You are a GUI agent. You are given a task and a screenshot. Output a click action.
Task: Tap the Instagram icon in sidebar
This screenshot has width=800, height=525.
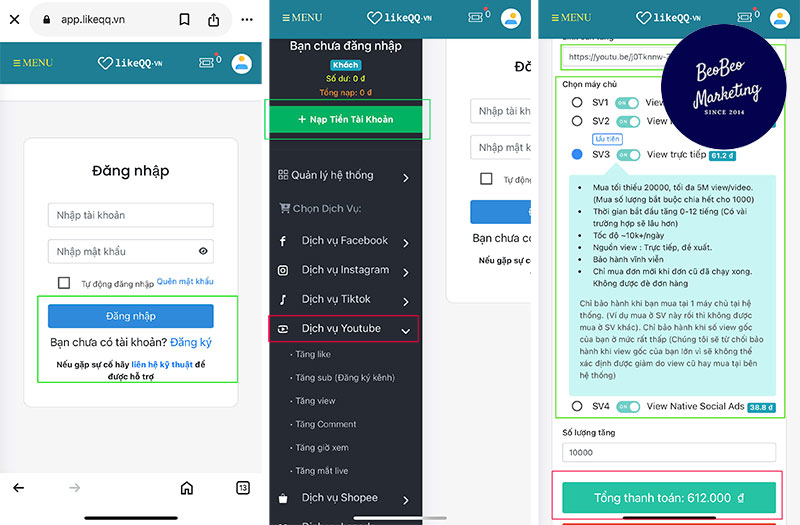point(283,270)
